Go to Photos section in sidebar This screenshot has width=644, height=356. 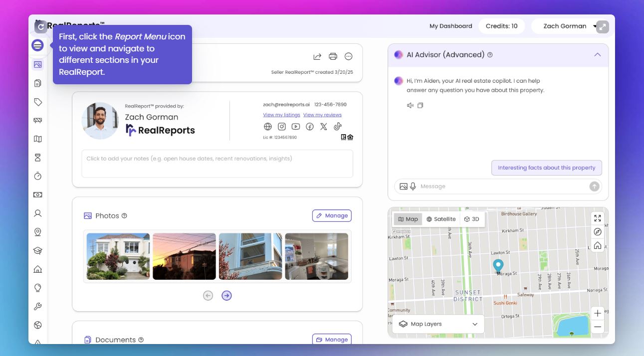(x=37, y=64)
